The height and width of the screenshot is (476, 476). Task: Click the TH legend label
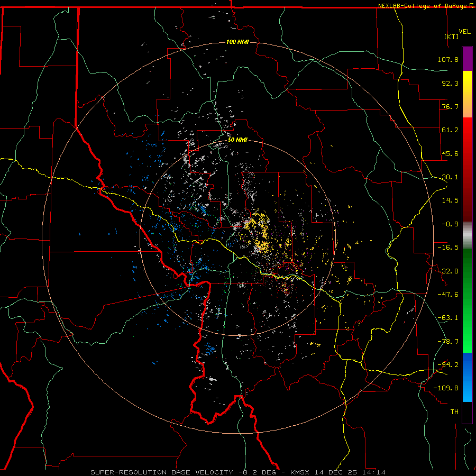[454, 412]
